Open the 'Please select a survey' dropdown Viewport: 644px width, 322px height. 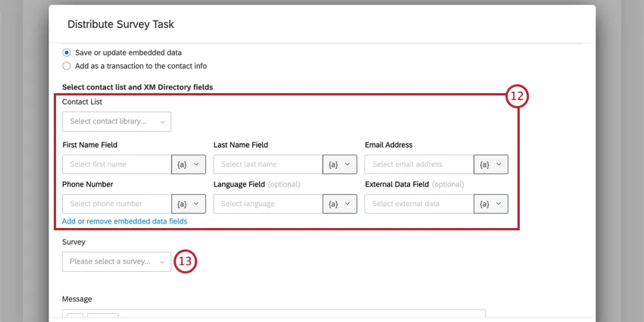click(x=117, y=261)
